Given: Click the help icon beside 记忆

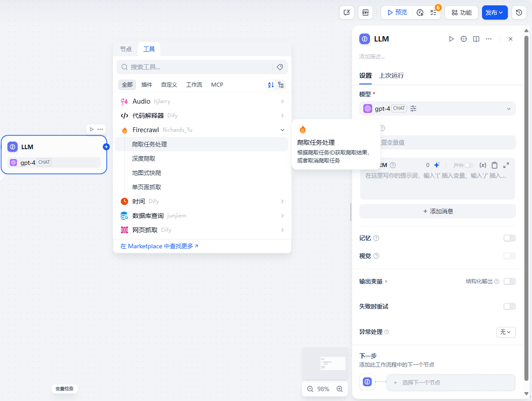Looking at the screenshot, I should pyautogui.click(x=376, y=238).
